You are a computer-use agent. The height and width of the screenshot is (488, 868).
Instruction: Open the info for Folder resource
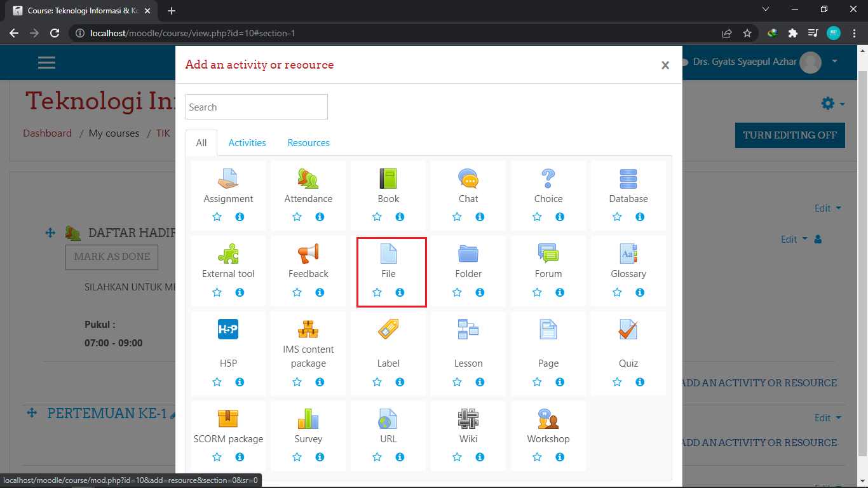coord(480,292)
